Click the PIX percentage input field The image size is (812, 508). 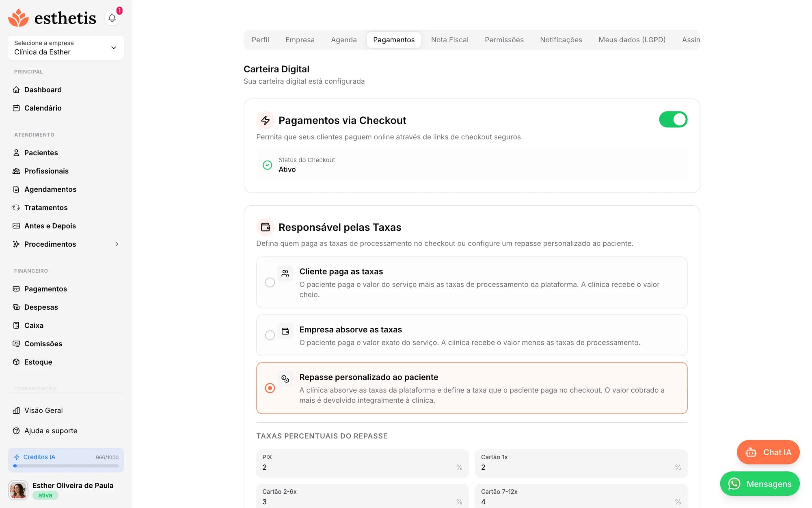362,463
